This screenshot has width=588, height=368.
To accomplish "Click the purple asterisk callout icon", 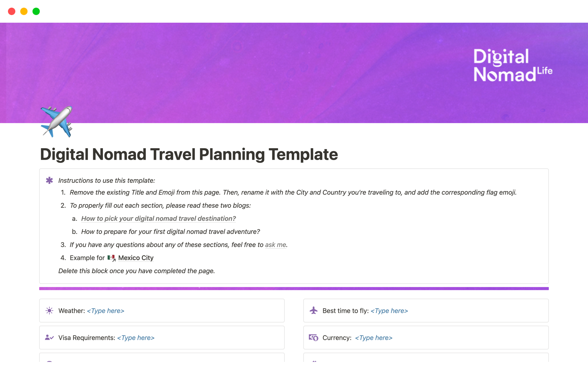I will click(49, 180).
